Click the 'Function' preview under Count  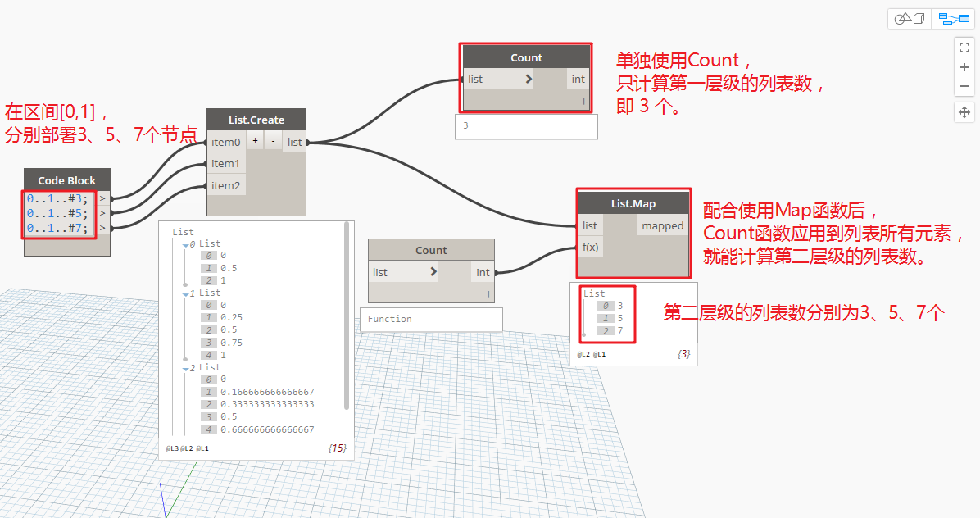coord(431,320)
